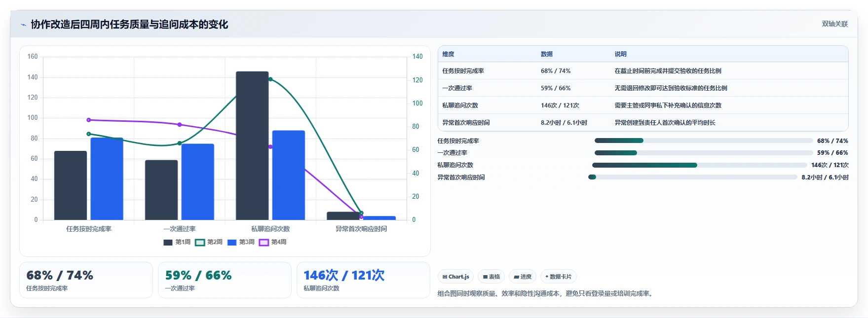Click the left axis value 160
Image resolution: width=868 pixels, height=318 pixels.
33,57
